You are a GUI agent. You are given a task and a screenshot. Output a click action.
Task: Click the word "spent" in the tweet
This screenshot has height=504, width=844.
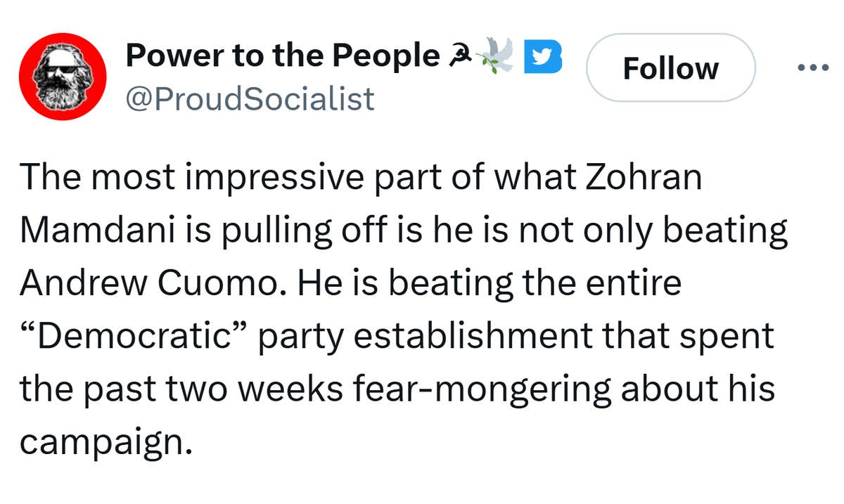click(734, 336)
